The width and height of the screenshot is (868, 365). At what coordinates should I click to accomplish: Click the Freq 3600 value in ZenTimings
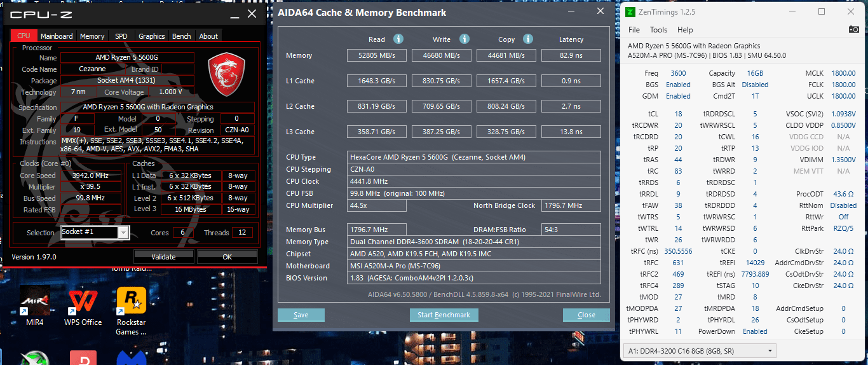coord(678,73)
